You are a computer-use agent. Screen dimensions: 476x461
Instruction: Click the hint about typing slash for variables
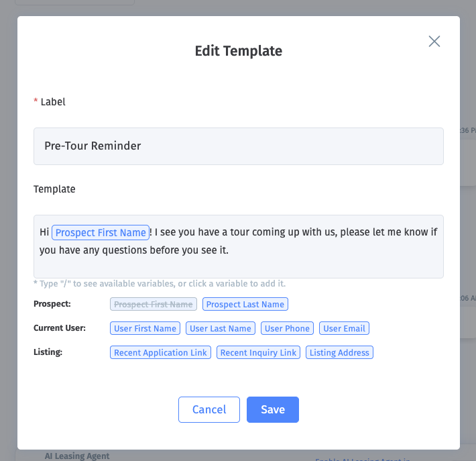(x=160, y=284)
